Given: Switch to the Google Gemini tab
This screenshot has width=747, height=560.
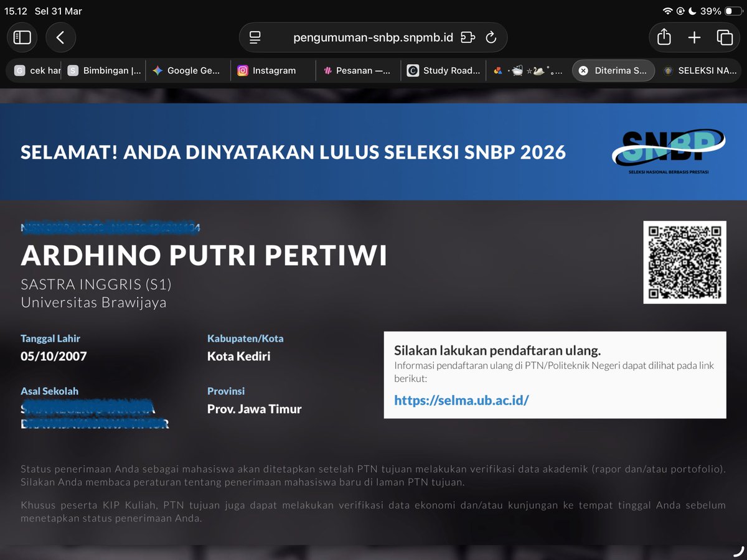Looking at the screenshot, I should pyautogui.click(x=187, y=71).
